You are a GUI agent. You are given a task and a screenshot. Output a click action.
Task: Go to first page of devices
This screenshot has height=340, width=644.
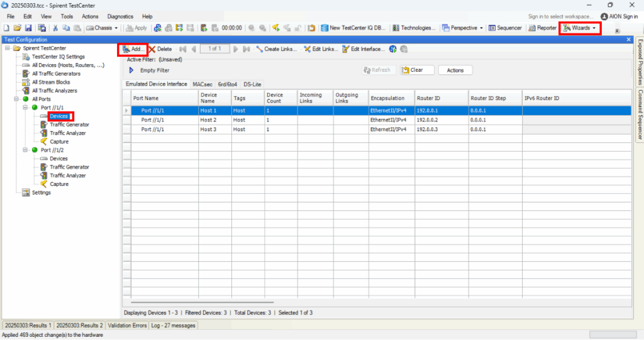pyautogui.click(x=183, y=49)
